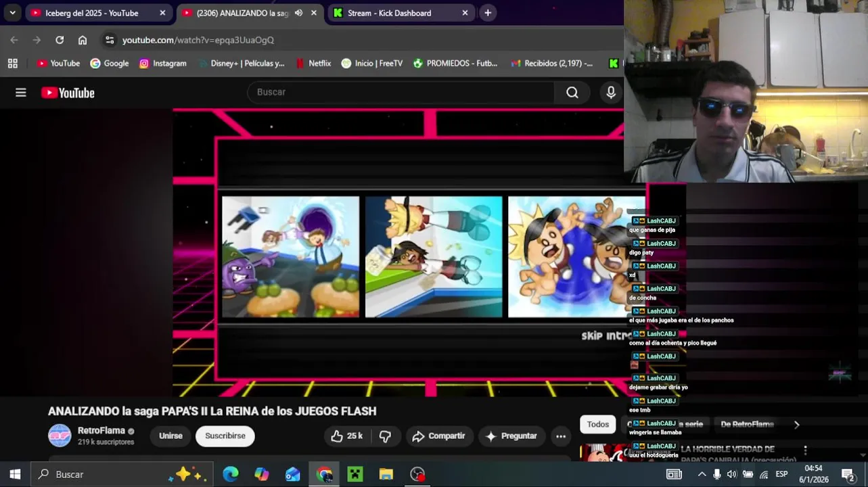This screenshot has height=487, width=868.
Task: Select the De RetroFlama filter chip
Action: coord(747,424)
